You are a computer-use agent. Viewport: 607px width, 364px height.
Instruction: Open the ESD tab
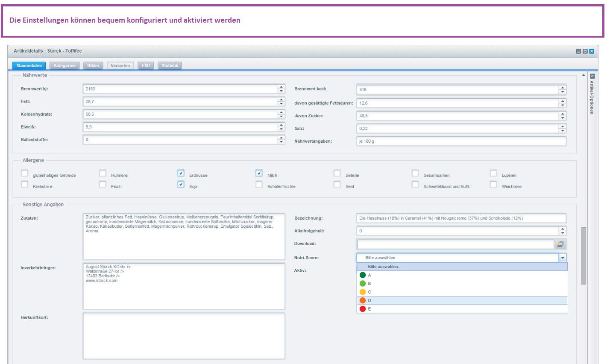146,66
